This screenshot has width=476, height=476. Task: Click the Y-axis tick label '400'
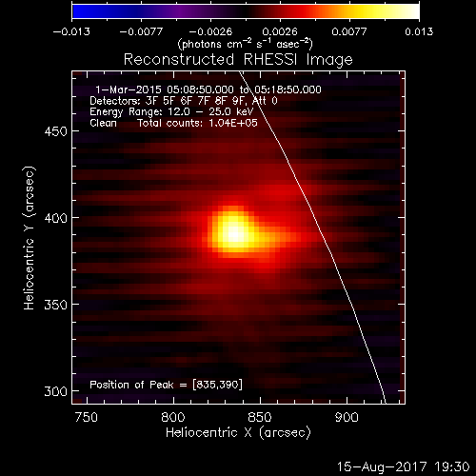click(56, 218)
